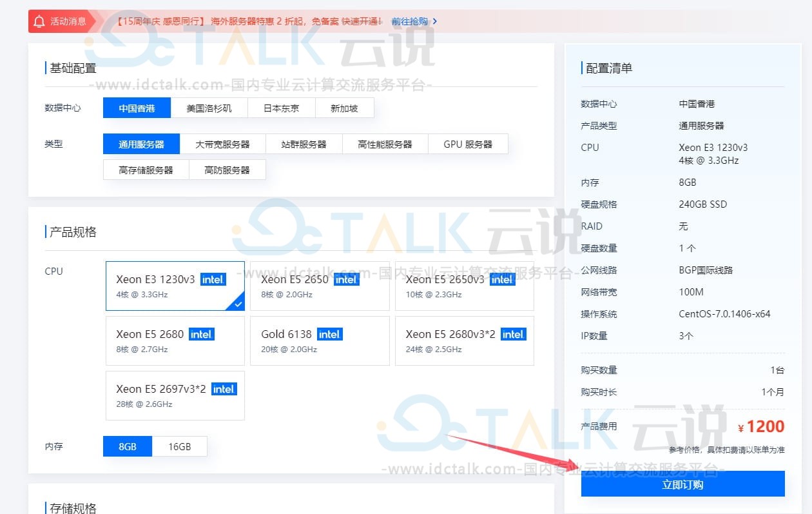This screenshot has height=514, width=812.
Task: Select Xeon E5 2650v3 CPU card
Action: coord(465,286)
